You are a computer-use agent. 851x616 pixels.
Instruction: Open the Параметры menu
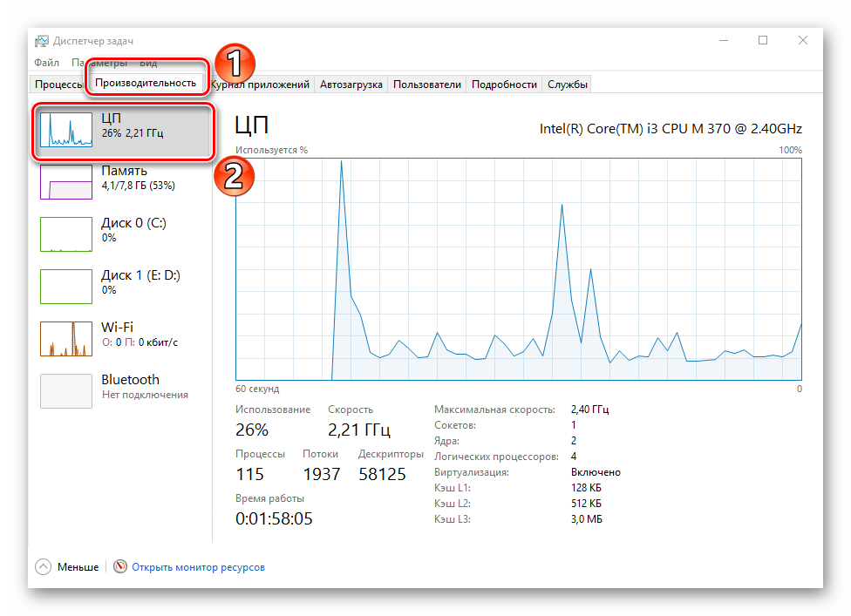coord(99,63)
